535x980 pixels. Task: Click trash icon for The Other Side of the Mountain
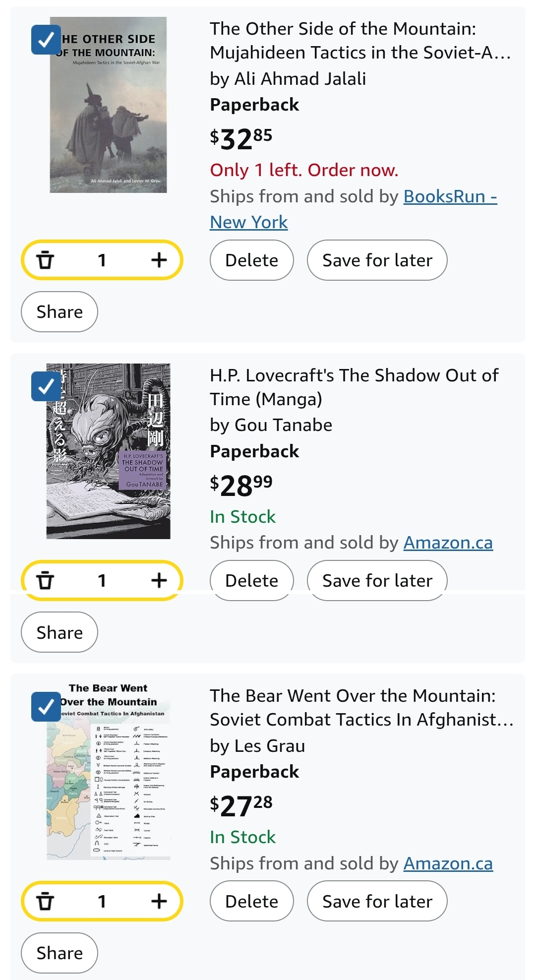pos(45,260)
